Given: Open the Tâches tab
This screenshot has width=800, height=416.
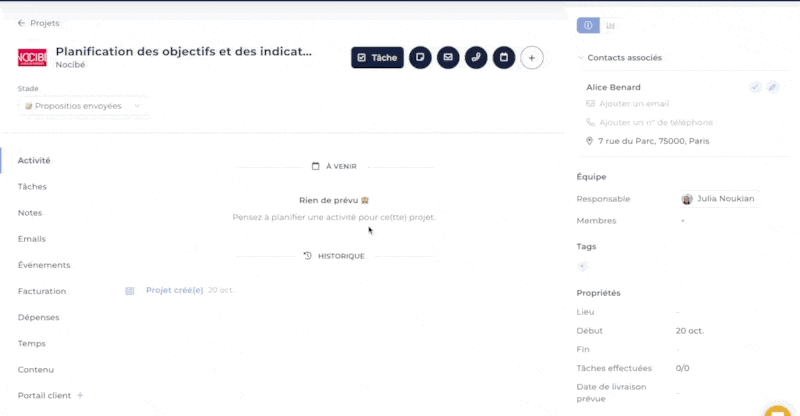Looking at the screenshot, I should click(x=32, y=187).
